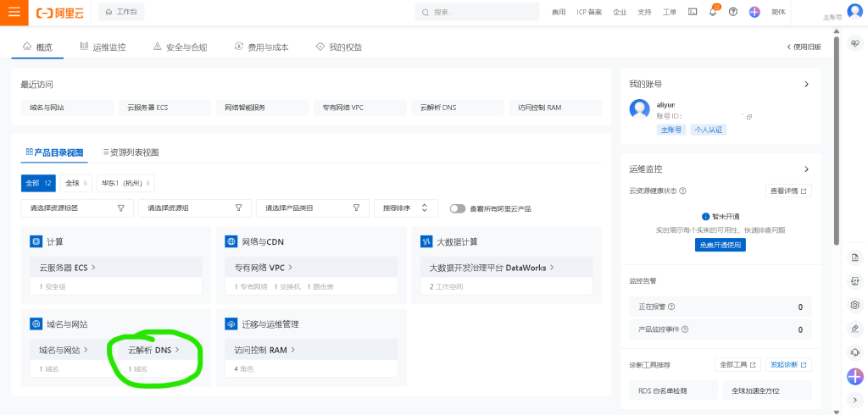Viewport: 868px width, 415px height.
Task: Switch to the 运维监控 tab
Action: 103,47
